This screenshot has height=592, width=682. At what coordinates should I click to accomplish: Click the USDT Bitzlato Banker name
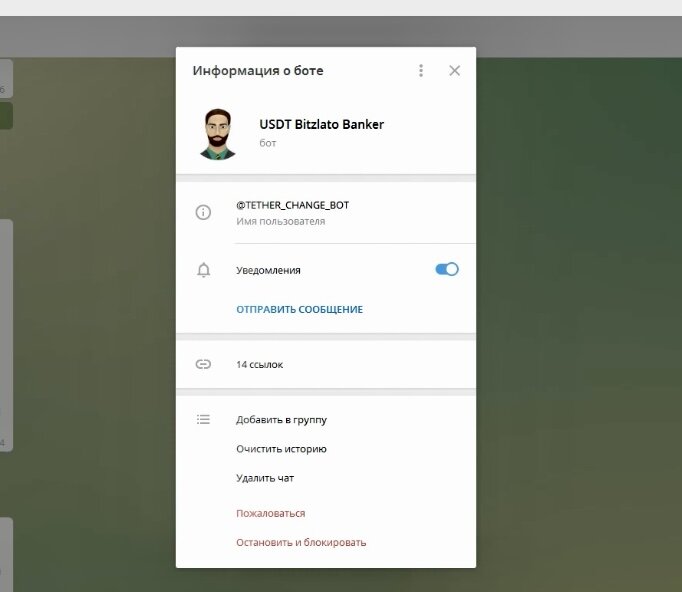(x=321, y=124)
